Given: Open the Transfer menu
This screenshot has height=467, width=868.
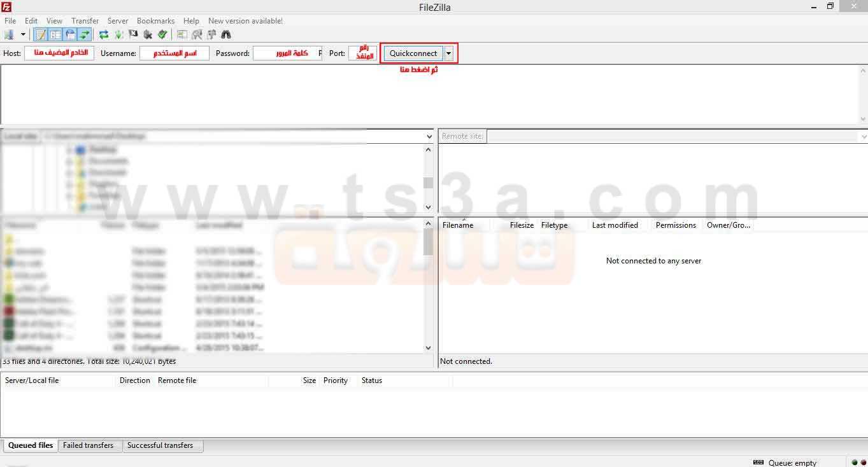Looking at the screenshot, I should pos(85,21).
